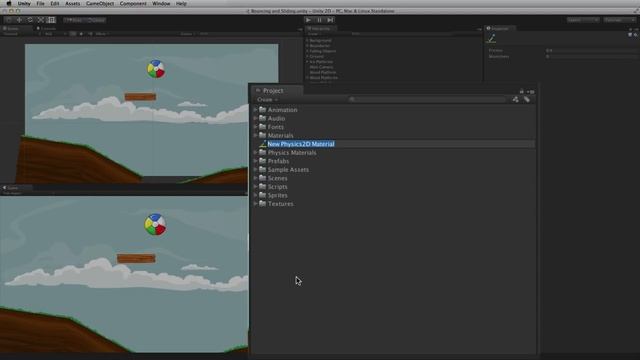
Task: Expand the Physics Materials folder
Action: (256, 153)
